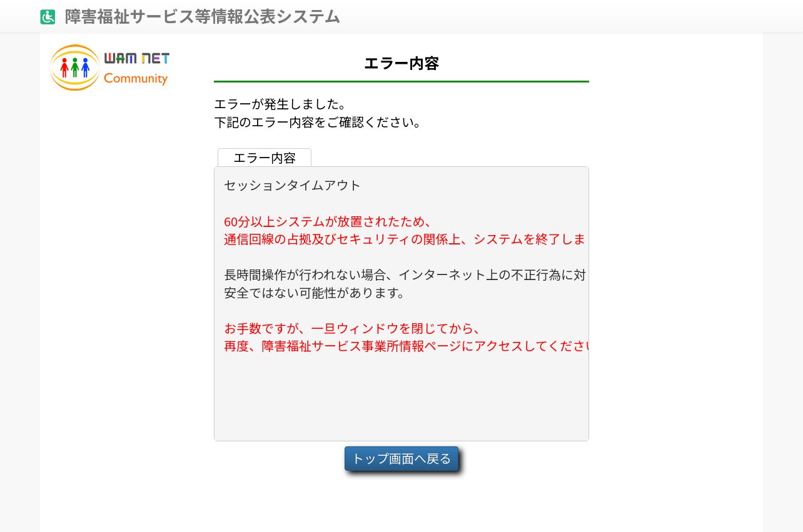Image resolution: width=803 pixels, height=532 pixels.
Task: Click the green divider line under heading
Action: click(x=401, y=81)
